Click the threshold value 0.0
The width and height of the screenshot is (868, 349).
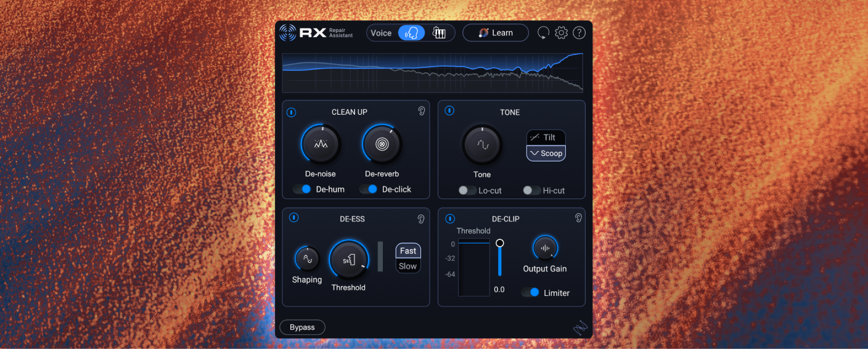click(499, 289)
